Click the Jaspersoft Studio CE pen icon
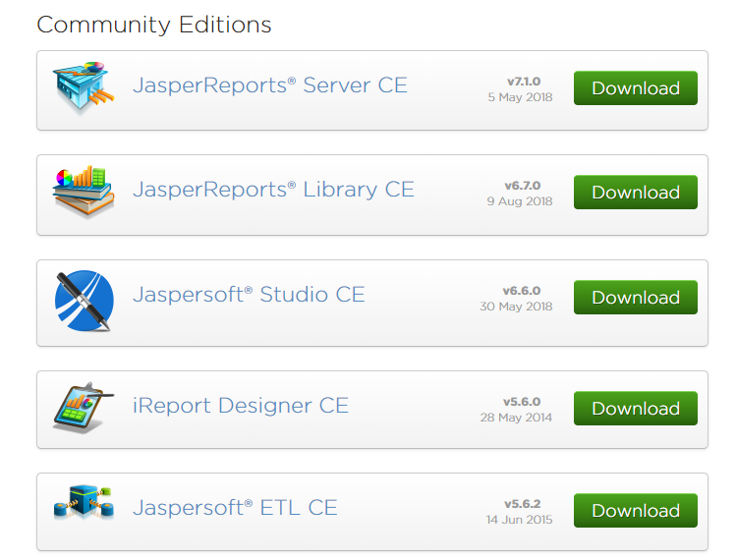 tap(84, 301)
